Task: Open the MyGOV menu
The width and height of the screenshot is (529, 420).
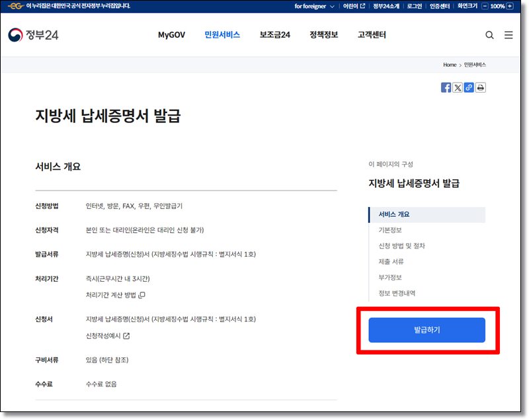Action: point(171,35)
